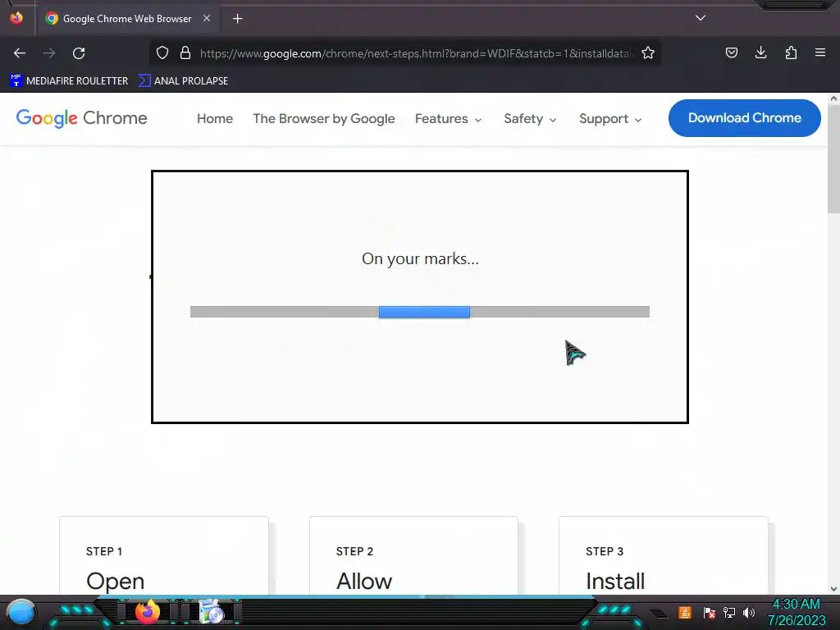Bookmark this page with the star
Viewport: 840px width, 630px height.
click(648, 53)
